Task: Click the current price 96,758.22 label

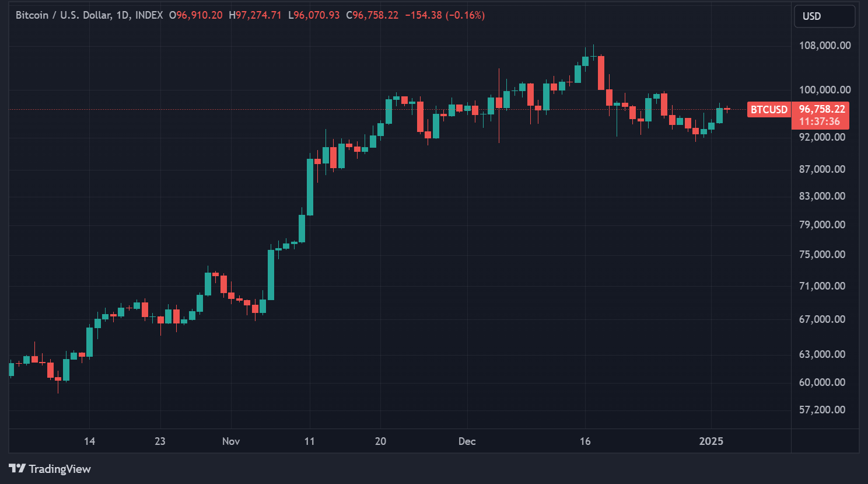Action: [821, 109]
